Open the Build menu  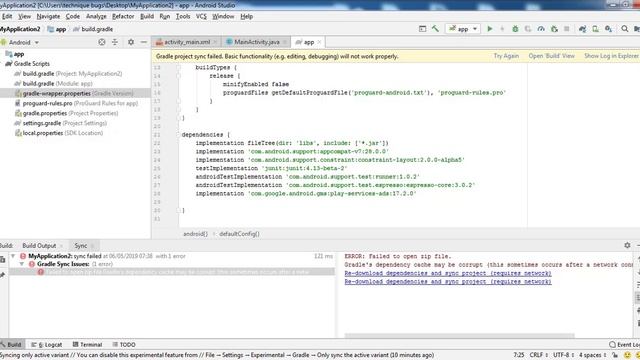click(147, 16)
